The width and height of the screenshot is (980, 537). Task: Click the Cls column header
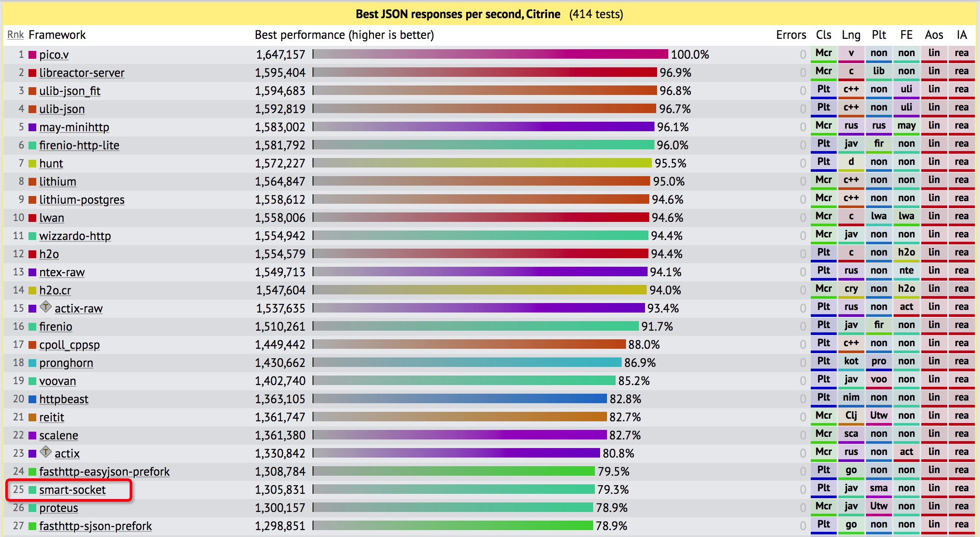(823, 35)
